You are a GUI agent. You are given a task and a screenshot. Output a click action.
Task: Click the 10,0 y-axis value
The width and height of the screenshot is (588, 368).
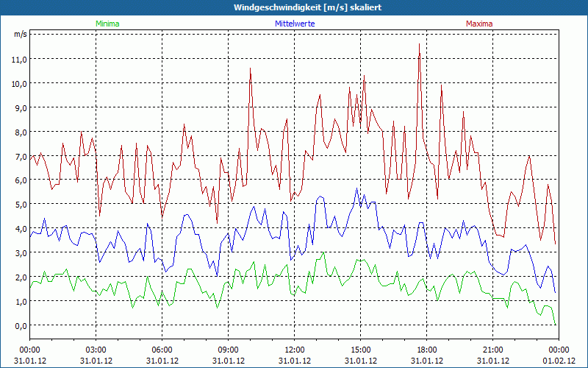21,83
